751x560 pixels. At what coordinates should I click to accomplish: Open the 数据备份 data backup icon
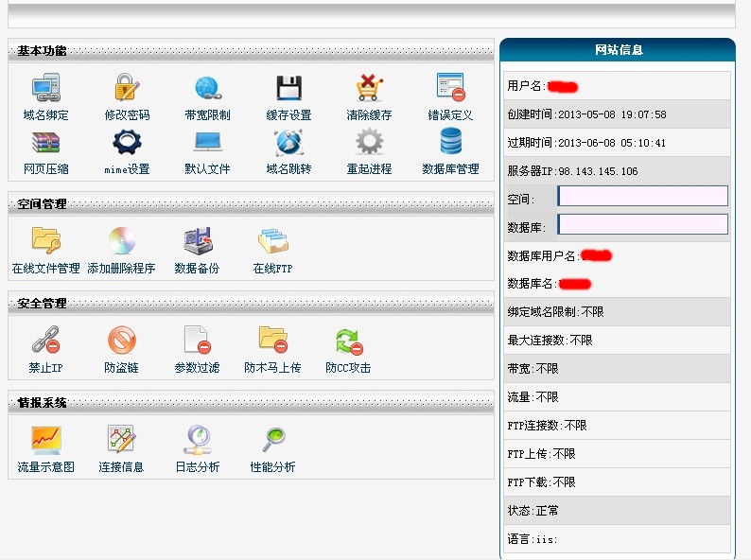[197, 242]
